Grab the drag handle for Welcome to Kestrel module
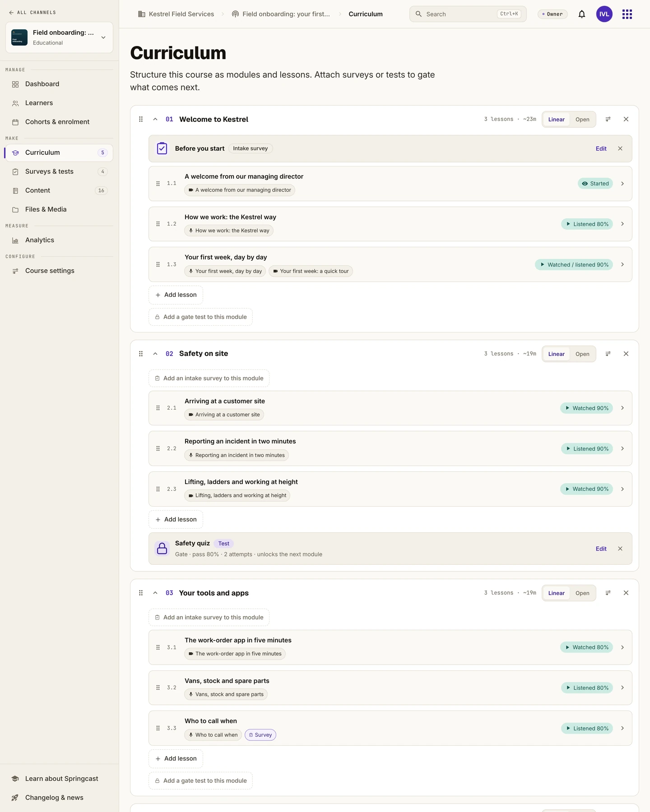650x812 pixels. click(x=141, y=119)
